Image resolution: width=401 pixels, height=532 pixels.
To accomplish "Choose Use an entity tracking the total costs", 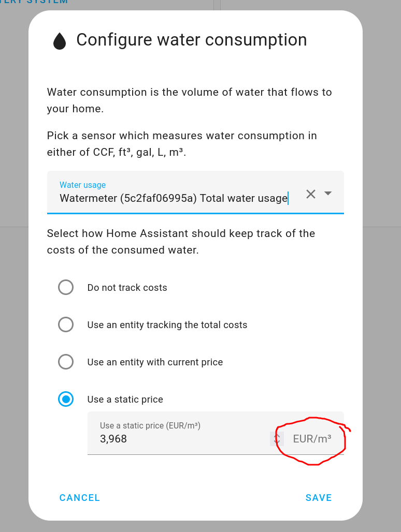I will pos(66,324).
